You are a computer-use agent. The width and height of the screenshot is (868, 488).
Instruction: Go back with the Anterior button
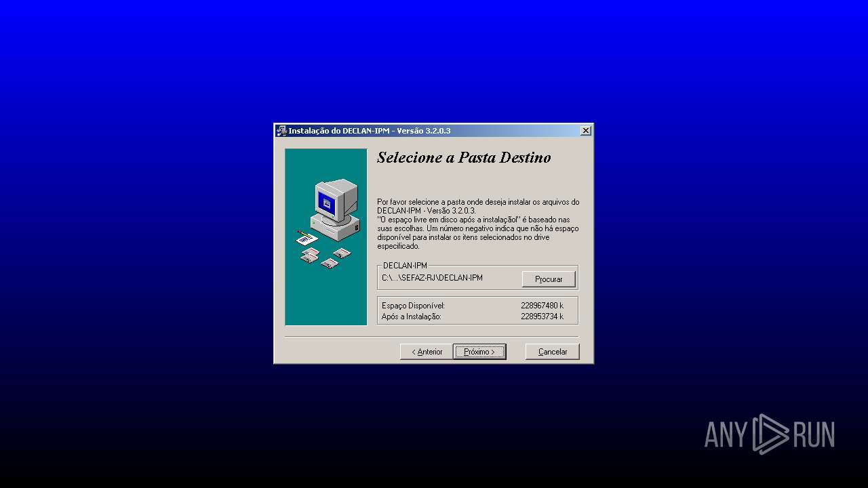427,352
